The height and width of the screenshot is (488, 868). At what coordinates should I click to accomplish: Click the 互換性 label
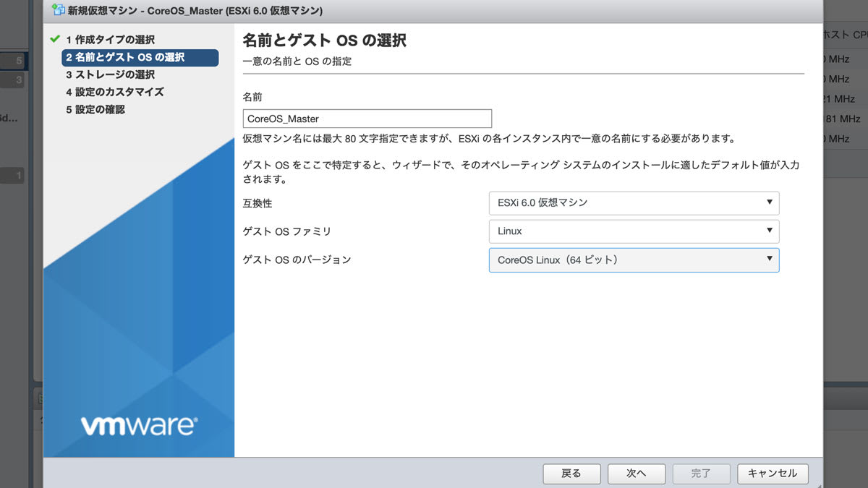tap(258, 203)
